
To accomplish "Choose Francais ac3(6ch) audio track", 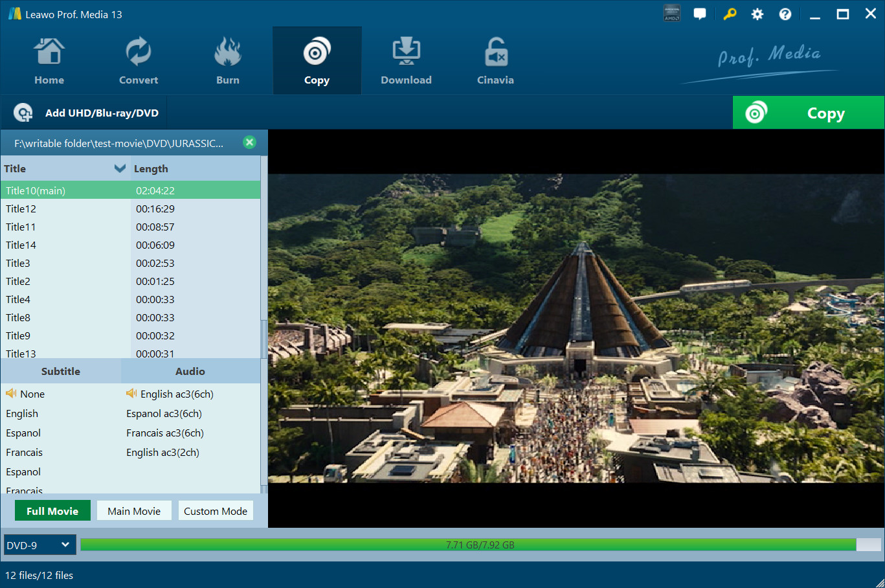I will click(x=165, y=433).
